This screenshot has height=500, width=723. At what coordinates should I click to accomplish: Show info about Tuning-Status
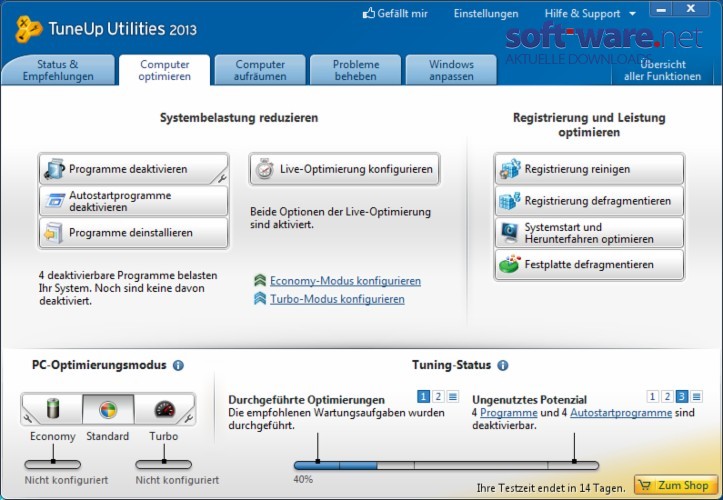pyautogui.click(x=503, y=365)
